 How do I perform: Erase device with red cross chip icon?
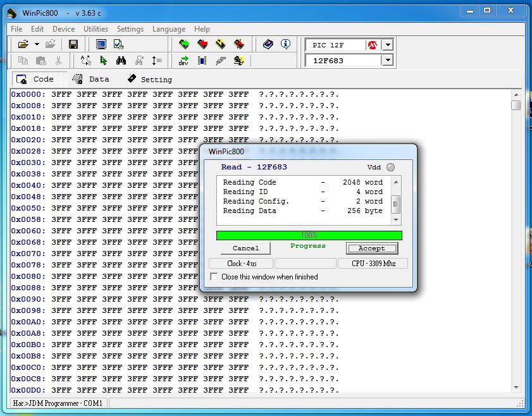tap(239, 44)
